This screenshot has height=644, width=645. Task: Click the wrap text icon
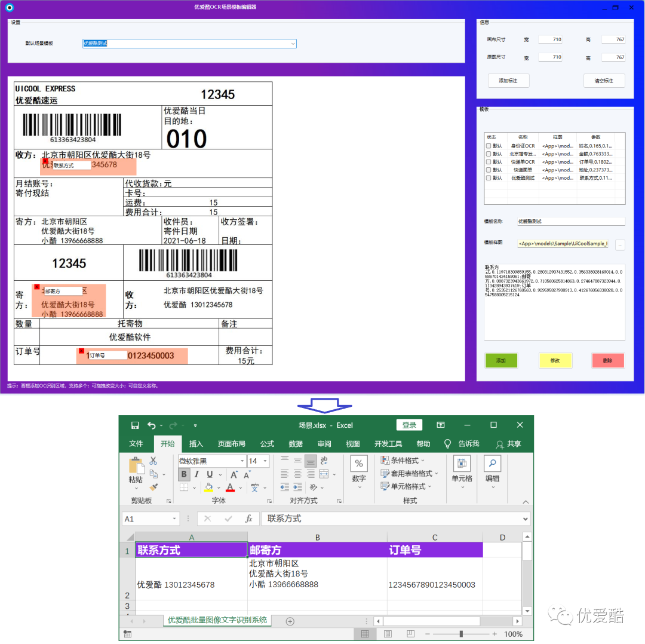(x=324, y=461)
